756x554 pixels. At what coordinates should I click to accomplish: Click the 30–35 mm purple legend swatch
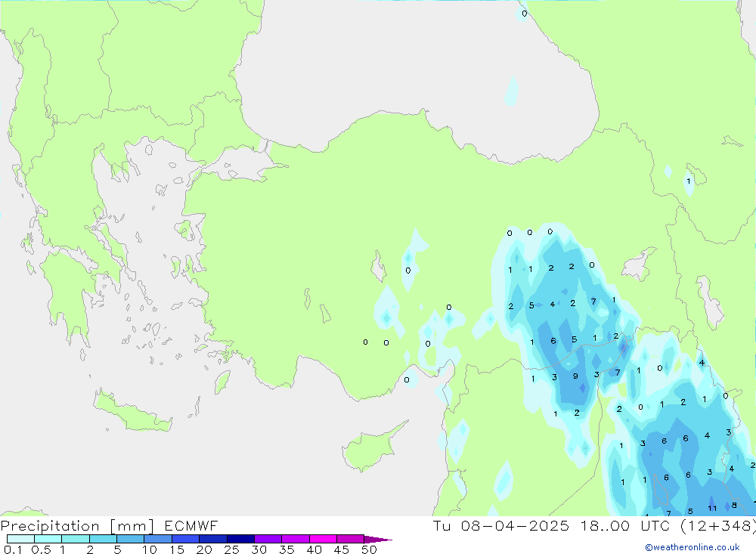point(268,539)
